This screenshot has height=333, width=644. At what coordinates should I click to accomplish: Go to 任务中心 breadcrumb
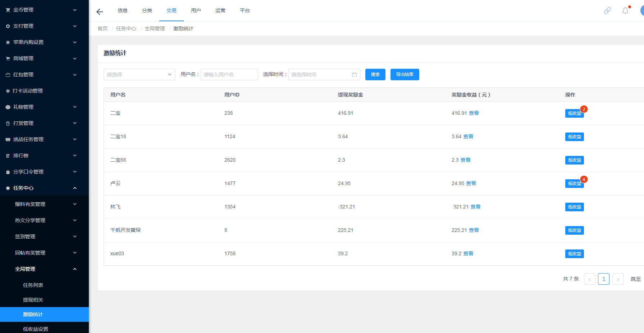tap(126, 28)
